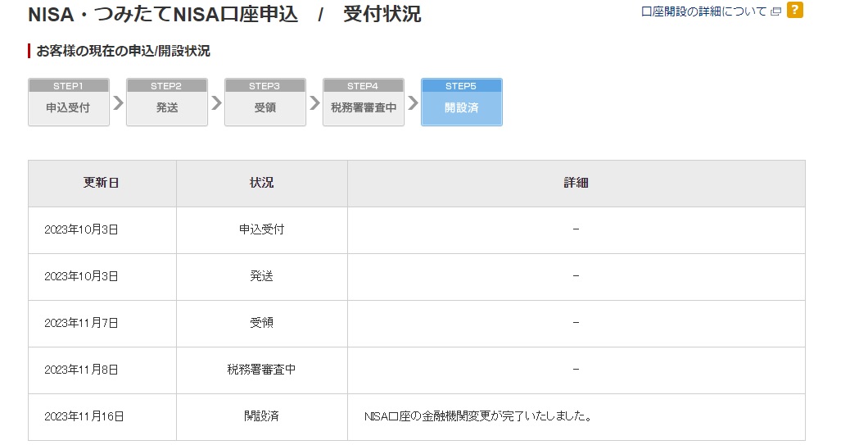Click the arrow between STEP1 and STEP2

coord(118,102)
